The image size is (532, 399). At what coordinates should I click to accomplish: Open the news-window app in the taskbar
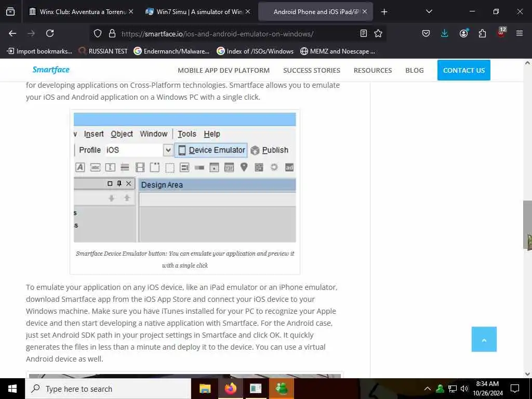[x=256, y=389]
